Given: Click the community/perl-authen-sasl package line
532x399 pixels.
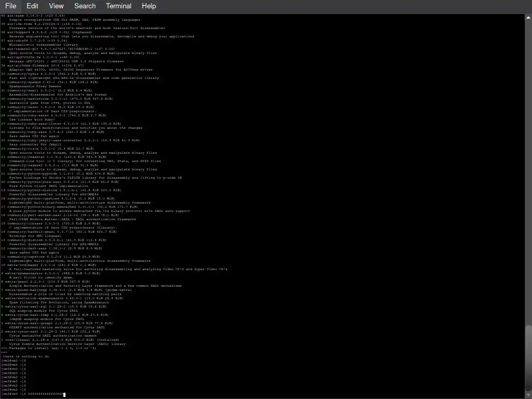Looking at the screenshot, I should 60,215.
